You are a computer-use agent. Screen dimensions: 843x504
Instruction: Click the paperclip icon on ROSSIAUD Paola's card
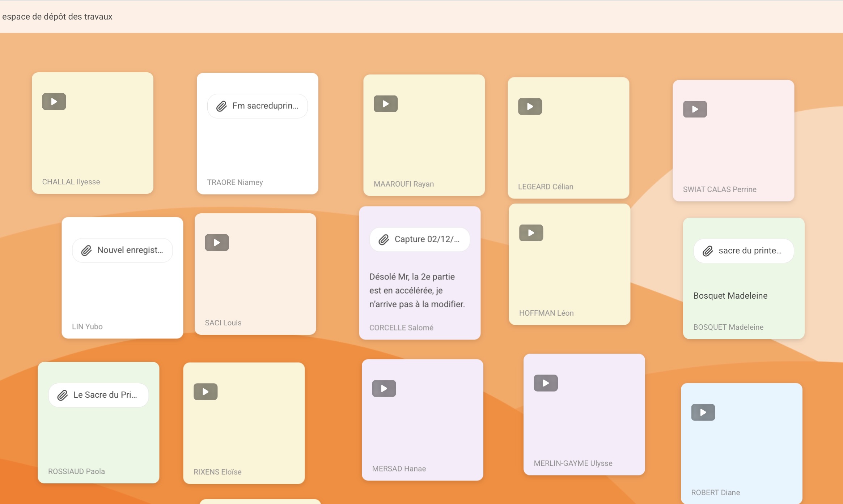[63, 396]
